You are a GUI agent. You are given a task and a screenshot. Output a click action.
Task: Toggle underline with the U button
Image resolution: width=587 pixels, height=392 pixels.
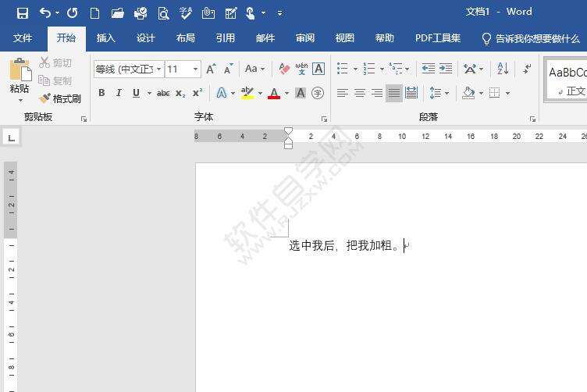click(x=137, y=93)
